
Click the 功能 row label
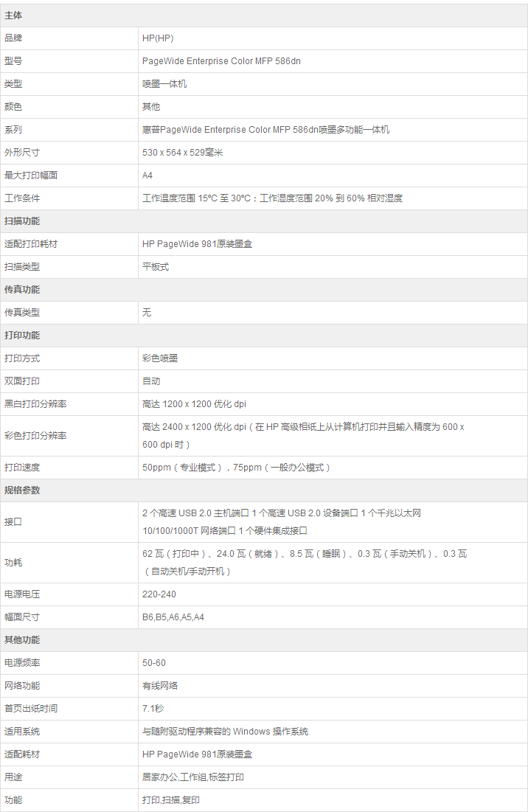[x=13, y=800]
